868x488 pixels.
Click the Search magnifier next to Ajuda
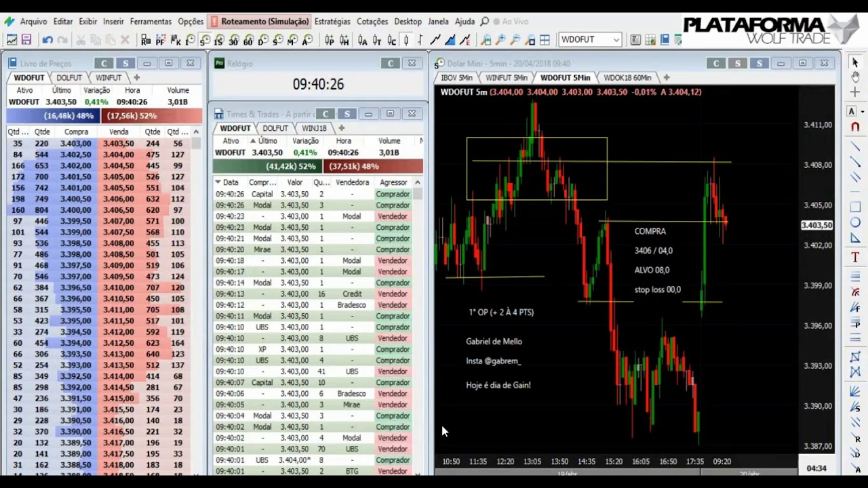tap(484, 22)
